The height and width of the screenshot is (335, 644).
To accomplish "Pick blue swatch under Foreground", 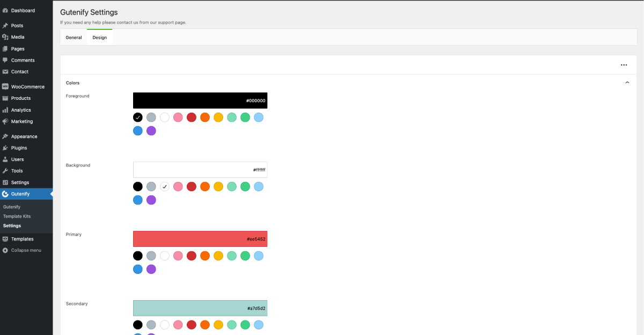I will [x=138, y=130].
